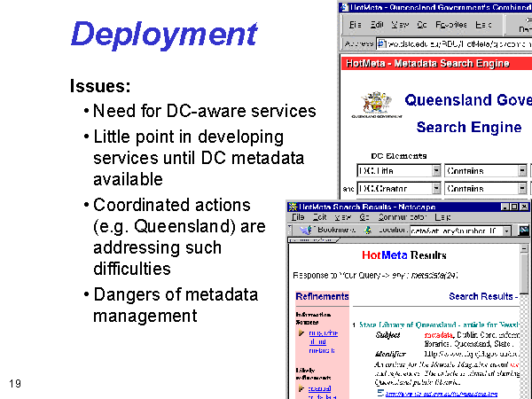Click red HotMeta Metadata Search Engine banner
This screenshot has height=399, width=532.
tap(436, 64)
